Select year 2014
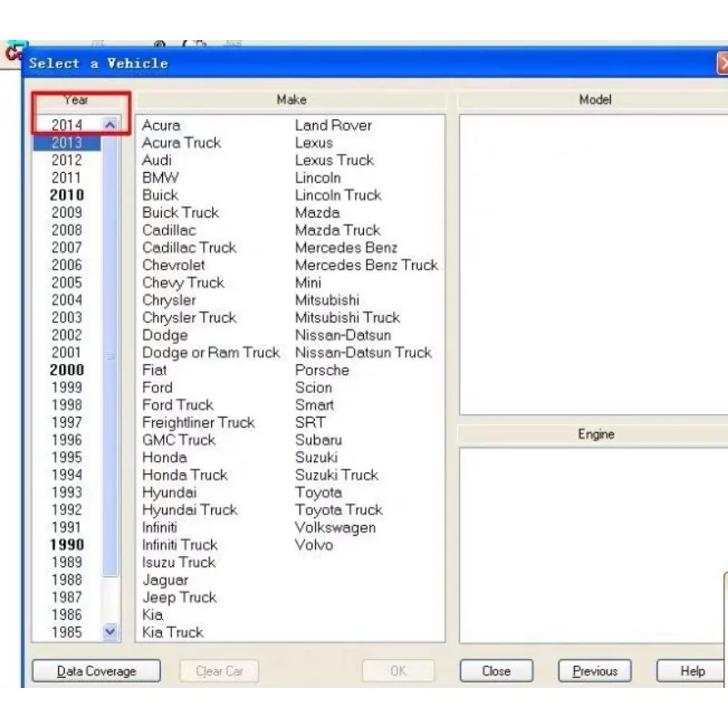728x728 pixels. pos(66,125)
